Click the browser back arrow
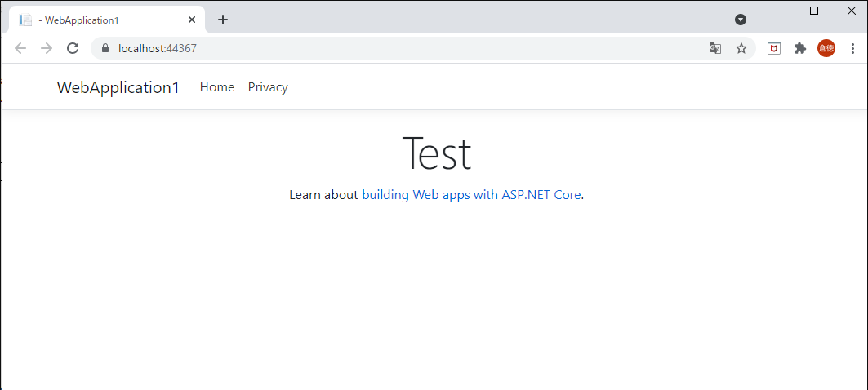This screenshot has height=390, width=868. (x=20, y=48)
